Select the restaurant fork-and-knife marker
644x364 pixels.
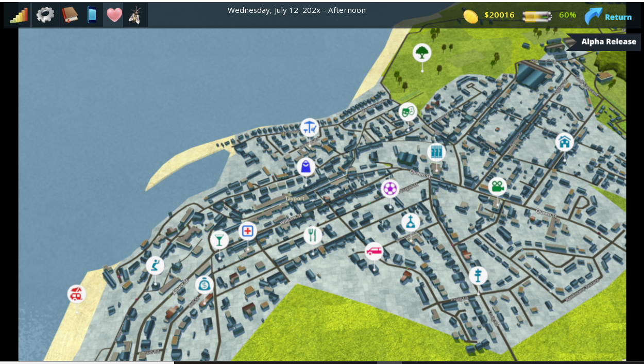(x=312, y=235)
